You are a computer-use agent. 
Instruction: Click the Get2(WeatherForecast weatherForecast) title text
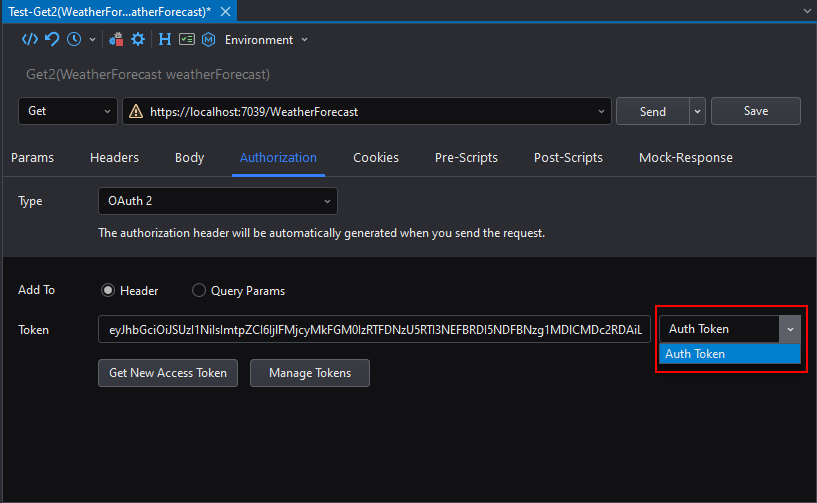pos(148,75)
